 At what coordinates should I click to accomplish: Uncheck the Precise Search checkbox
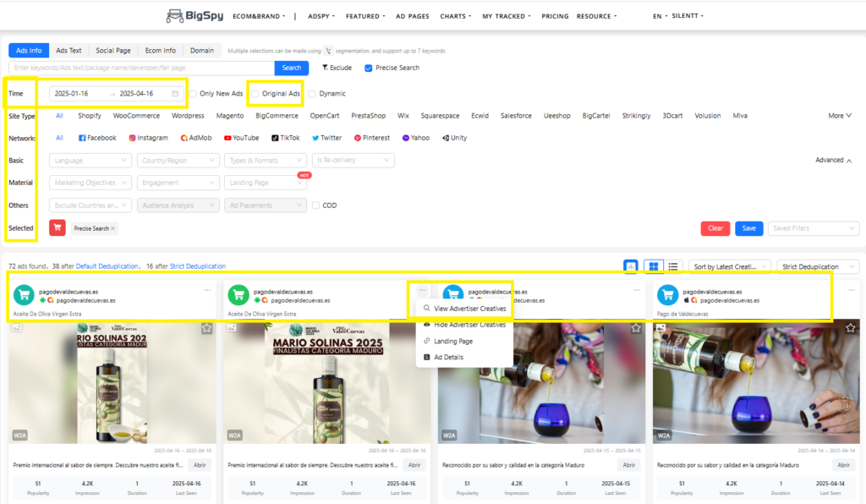[x=369, y=68]
